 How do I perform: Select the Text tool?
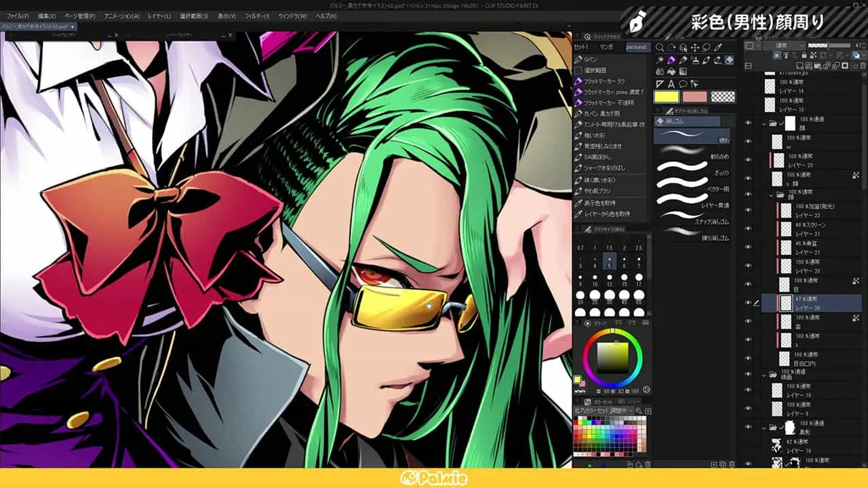pyautogui.click(x=671, y=84)
